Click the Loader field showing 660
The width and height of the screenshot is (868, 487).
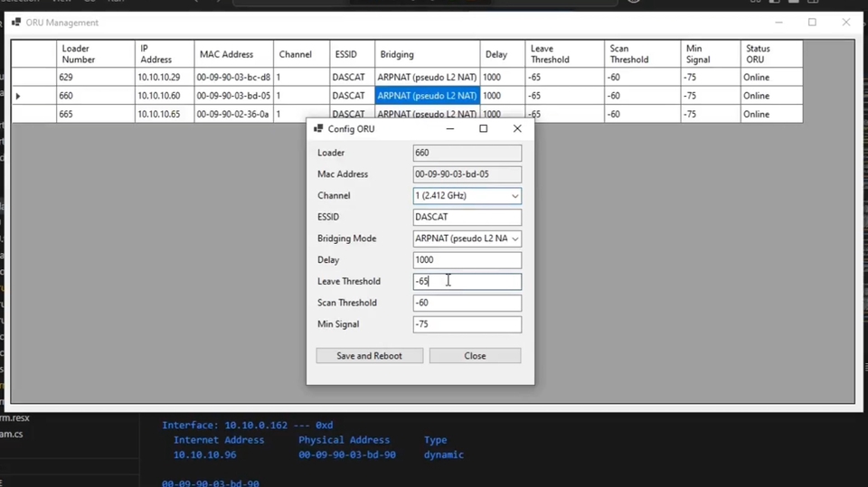tap(467, 153)
